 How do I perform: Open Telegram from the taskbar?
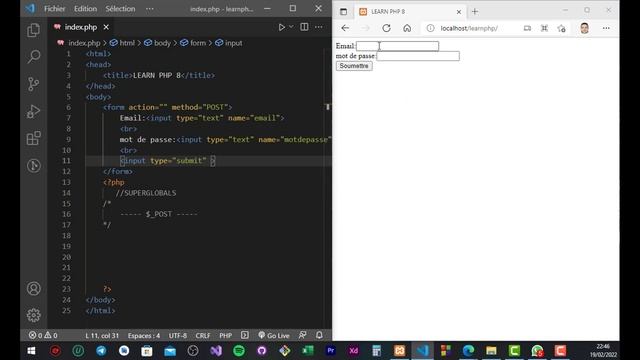point(101,351)
